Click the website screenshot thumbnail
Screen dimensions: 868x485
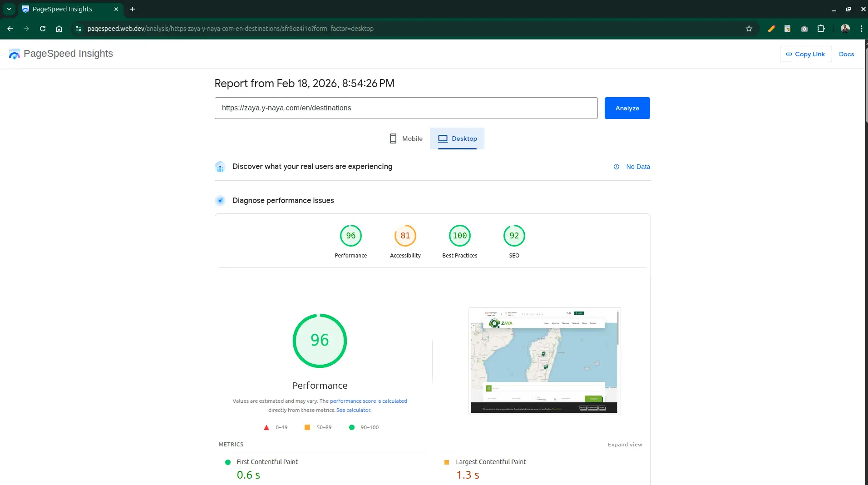[x=544, y=361]
